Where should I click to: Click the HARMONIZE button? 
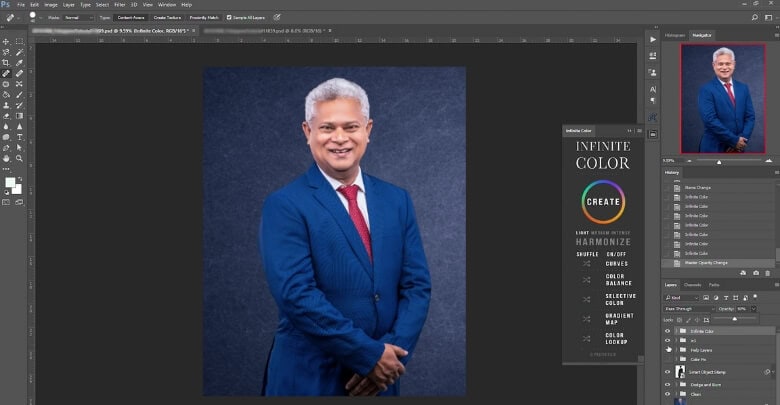pos(603,242)
